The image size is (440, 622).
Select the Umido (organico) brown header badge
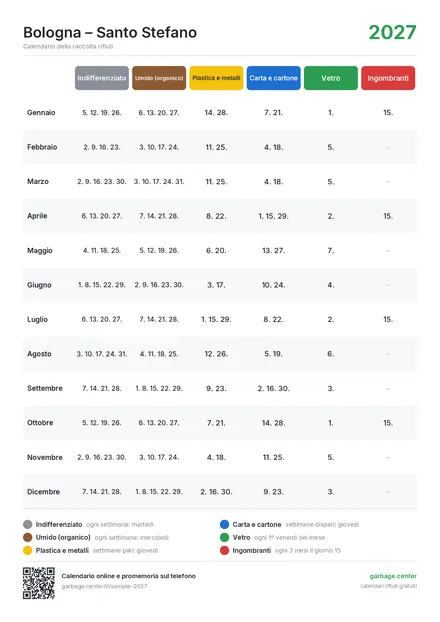(x=159, y=78)
